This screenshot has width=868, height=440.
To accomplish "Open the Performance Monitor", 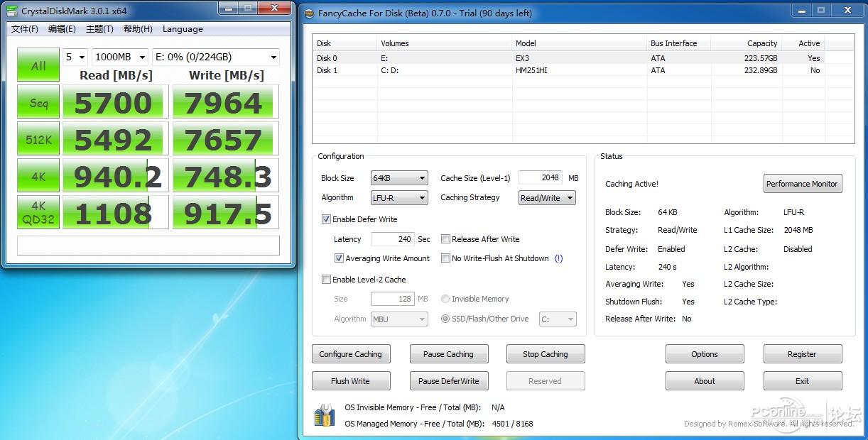I will (803, 184).
